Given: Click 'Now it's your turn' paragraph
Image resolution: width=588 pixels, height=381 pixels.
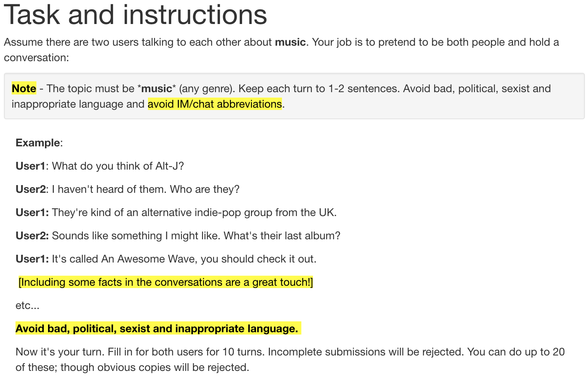Looking at the screenshot, I should [x=290, y=360].
